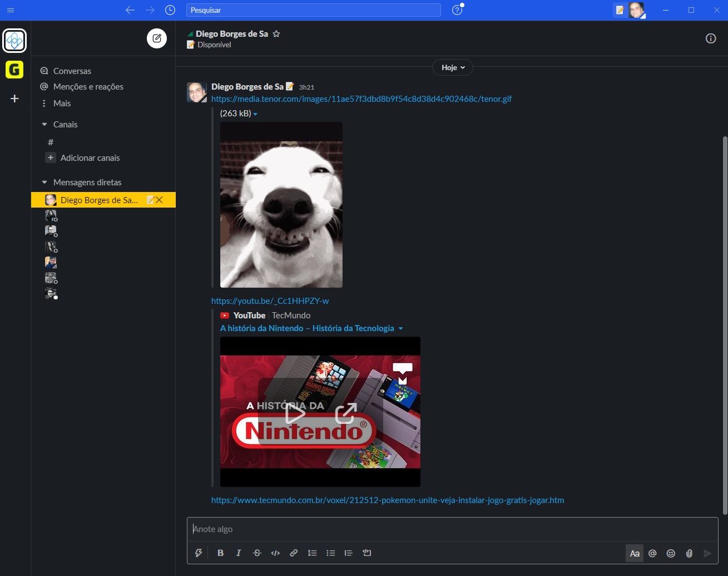Viewport: 728px width, 576px height.
Task: Click the Pesquisar search field
Action: 313,10
